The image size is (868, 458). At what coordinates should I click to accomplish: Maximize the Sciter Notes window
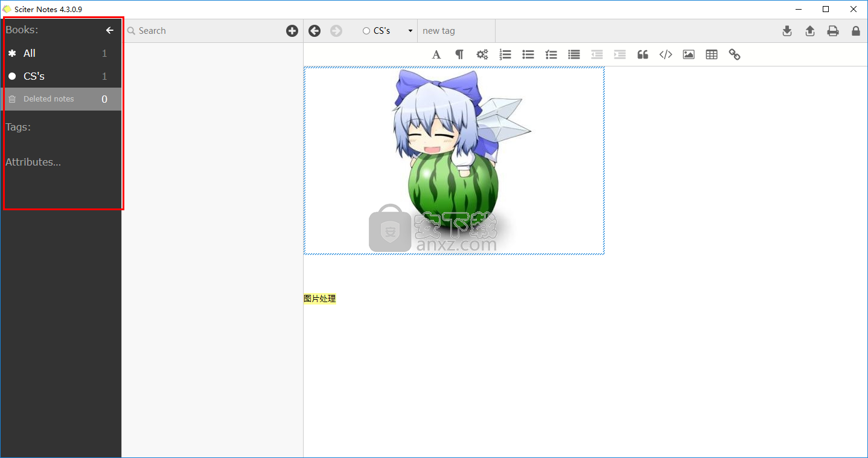tap(826, 9)
